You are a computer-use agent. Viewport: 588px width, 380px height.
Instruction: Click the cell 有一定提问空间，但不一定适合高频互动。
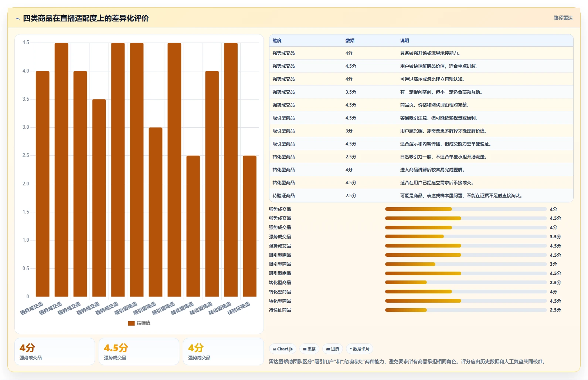pyautogui.click(x=442, y=92)
